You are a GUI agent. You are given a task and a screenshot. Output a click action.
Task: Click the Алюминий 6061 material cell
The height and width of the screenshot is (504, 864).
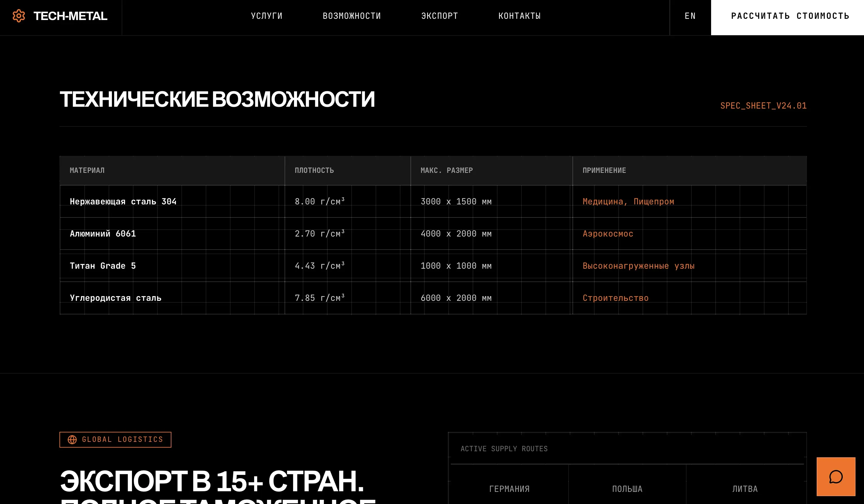click(103, 234)
